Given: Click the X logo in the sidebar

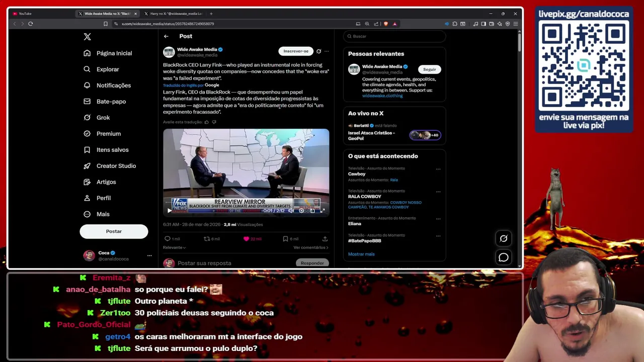Looking at the screenshot, I should pos(87,37).
